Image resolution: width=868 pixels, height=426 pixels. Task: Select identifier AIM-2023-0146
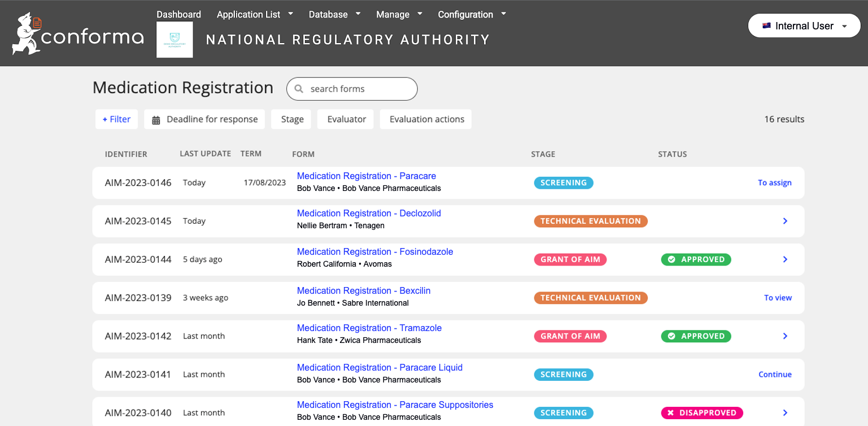pos(138,182)
